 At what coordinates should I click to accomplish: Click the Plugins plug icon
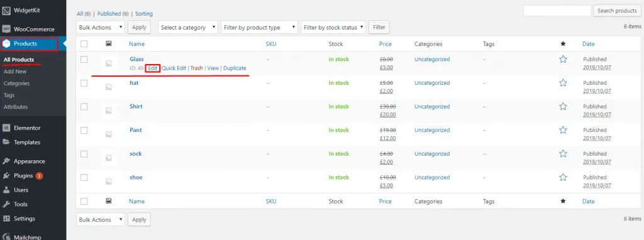tap(6, 175)
